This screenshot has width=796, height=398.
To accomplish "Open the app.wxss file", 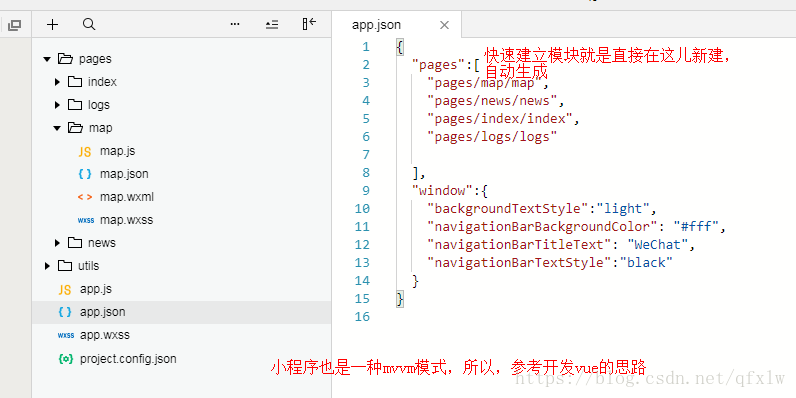I will [105, 336].
